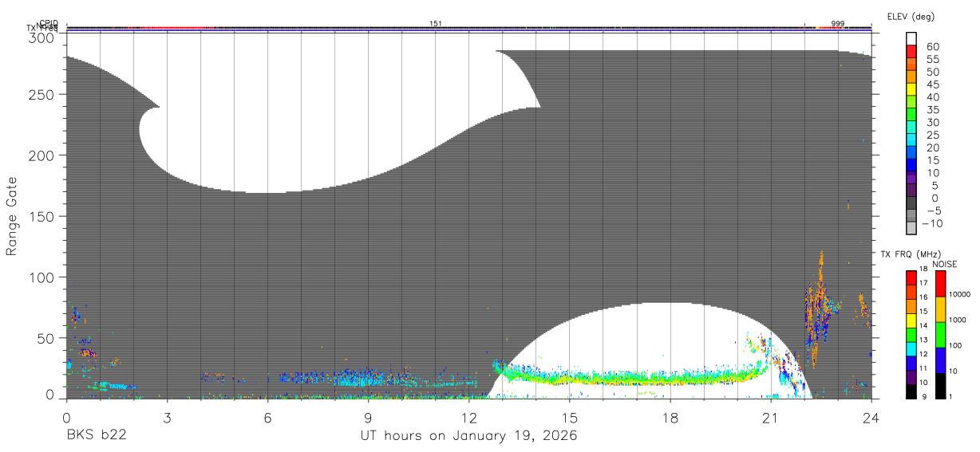
Task: Click the '24' tick label on the UT axis
Action: coord(871,417)
